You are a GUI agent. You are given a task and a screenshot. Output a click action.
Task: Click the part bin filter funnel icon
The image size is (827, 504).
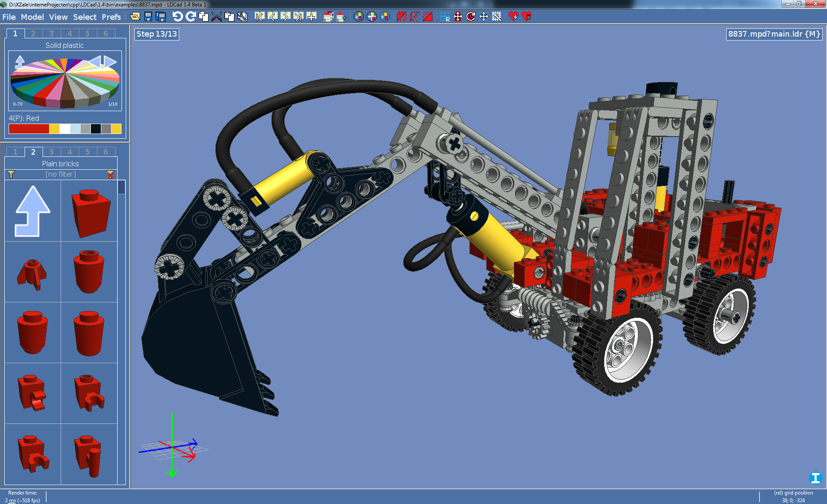pos(11,174)
